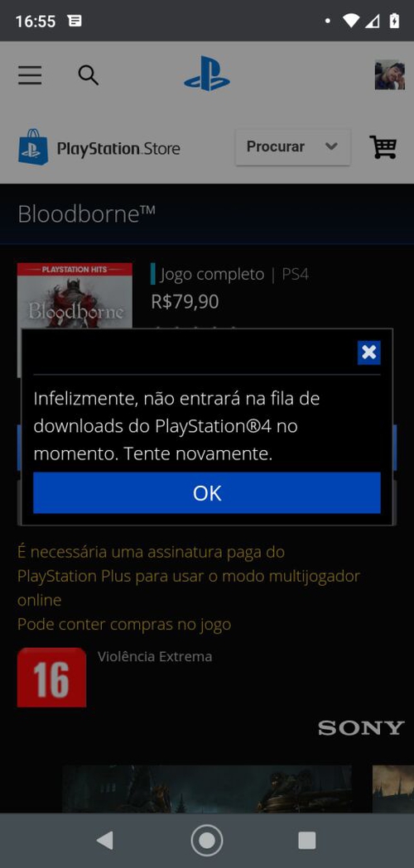Image resolution: width=414 pixels, height=868 pixels.
Task: Tap the search magnifier icon
Action: [88, 74]
